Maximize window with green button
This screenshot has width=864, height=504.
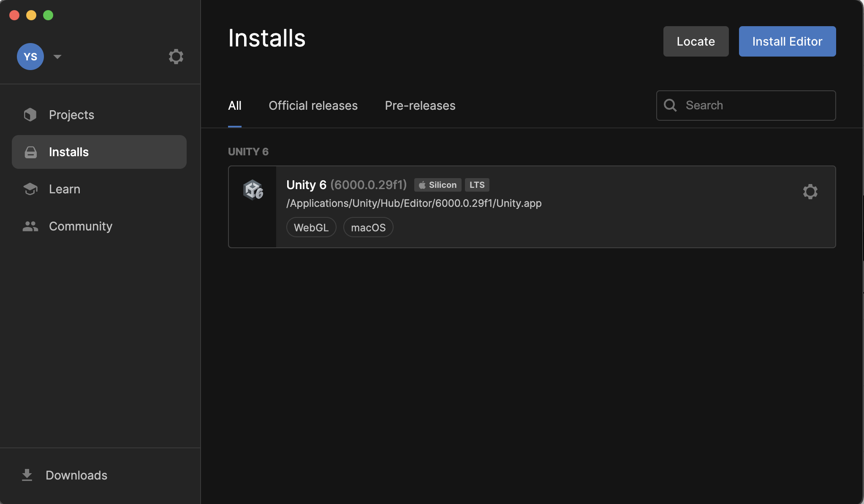pos(48,15)
